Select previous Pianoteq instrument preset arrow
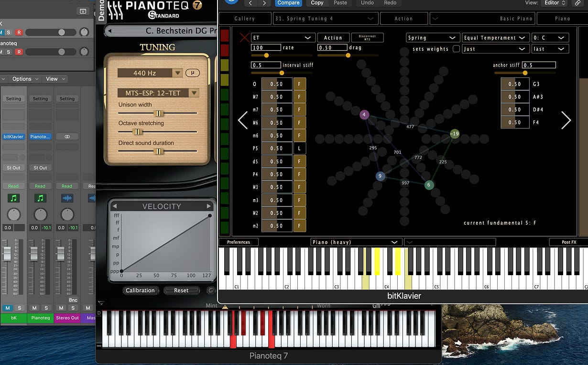 pyautogui.click(x=109, y=31)
